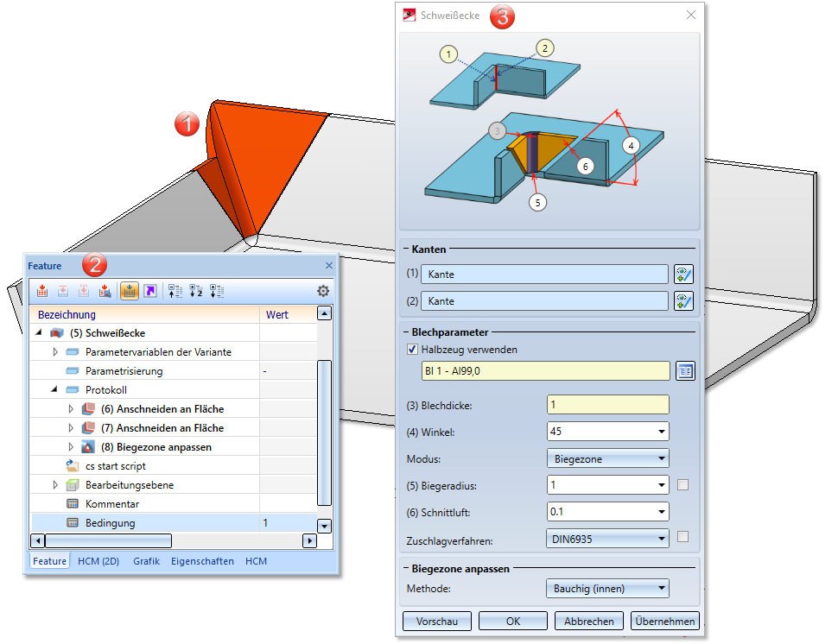Click the Bedingung row icon
This screenshot has width=838, height=644.
(x=73, y=523)
